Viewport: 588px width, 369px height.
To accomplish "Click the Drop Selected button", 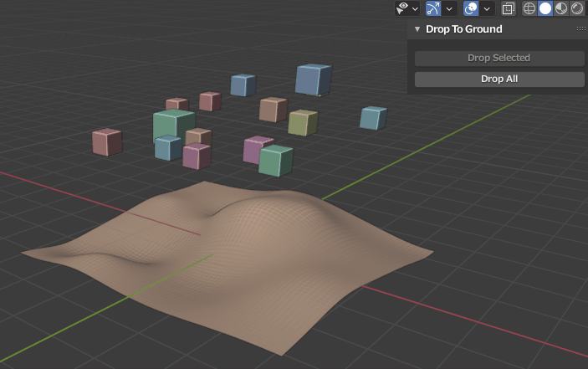I will click(x=499, y=58).
